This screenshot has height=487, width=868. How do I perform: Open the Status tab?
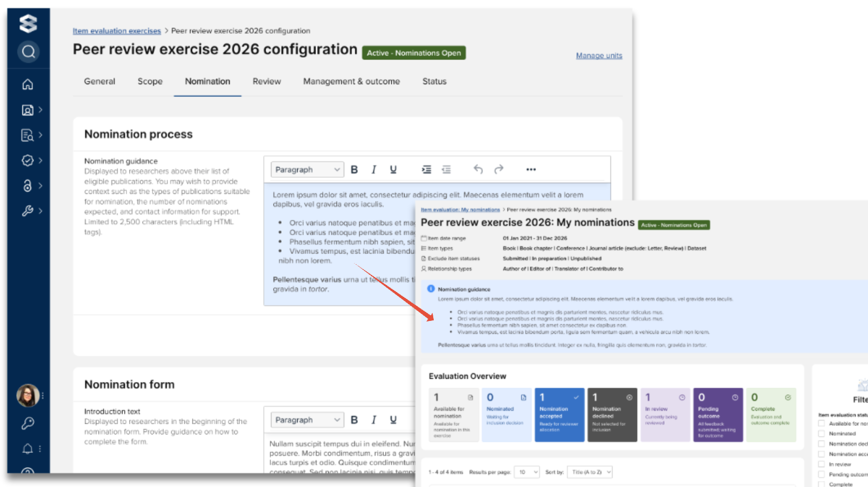434,81
